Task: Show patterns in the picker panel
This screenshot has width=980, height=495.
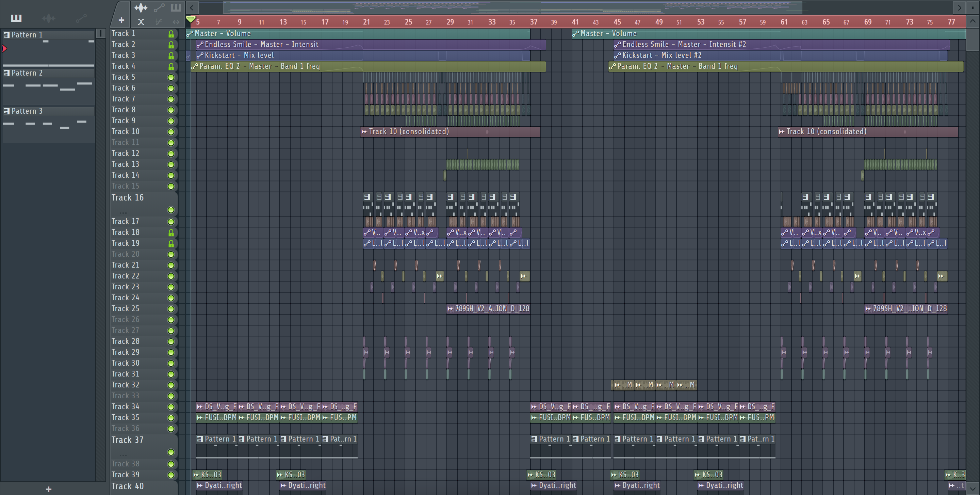Action: [16, 18]
